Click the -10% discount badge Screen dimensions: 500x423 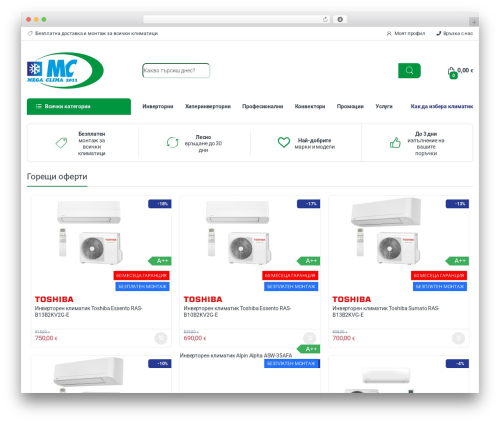tap(160, 363)
